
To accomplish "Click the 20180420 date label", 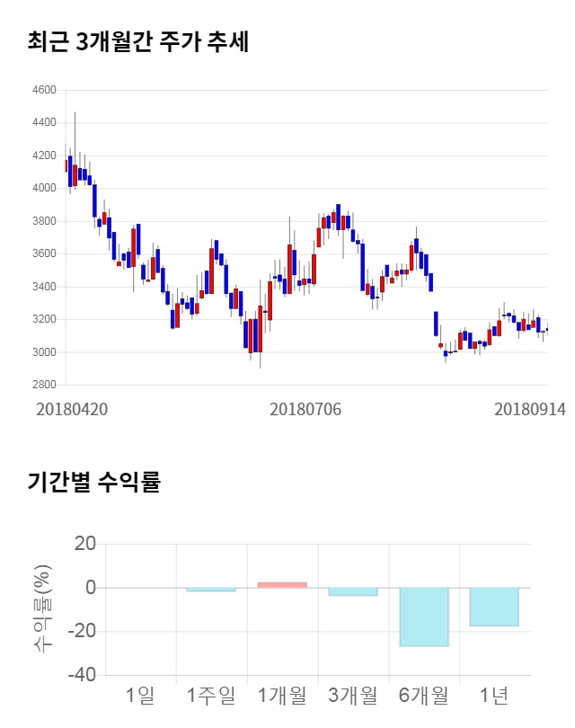I will point(72,409).
